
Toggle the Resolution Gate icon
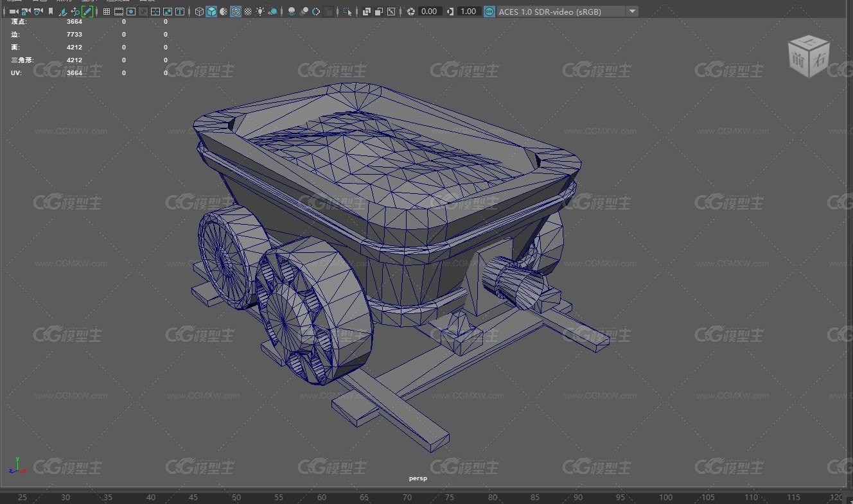pyautogui.click(x=131, y=12)
